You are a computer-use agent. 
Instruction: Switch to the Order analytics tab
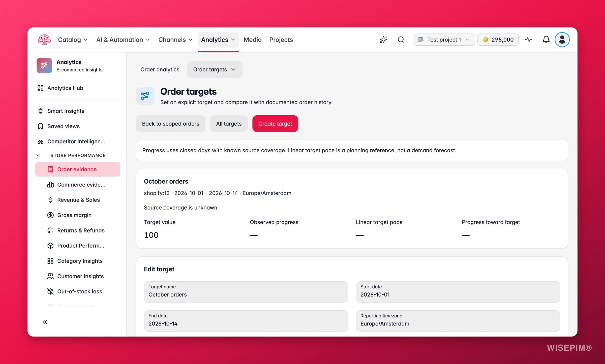point(160,70)
